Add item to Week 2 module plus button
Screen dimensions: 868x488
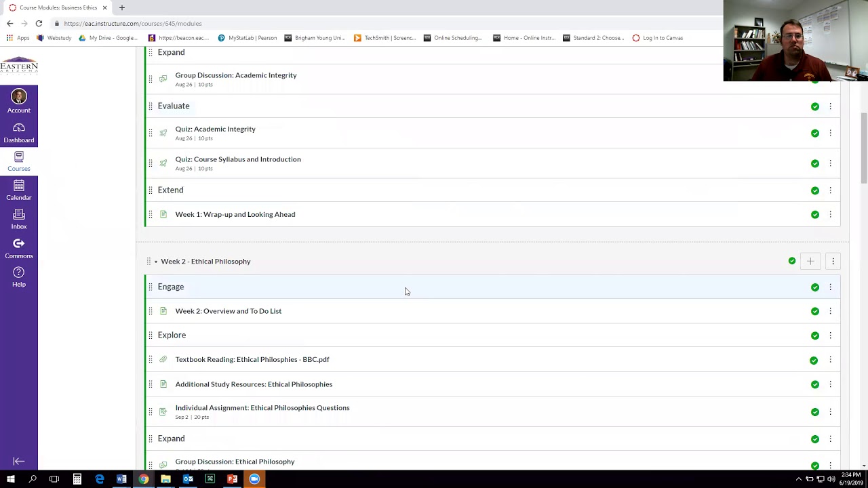point(810,261)
